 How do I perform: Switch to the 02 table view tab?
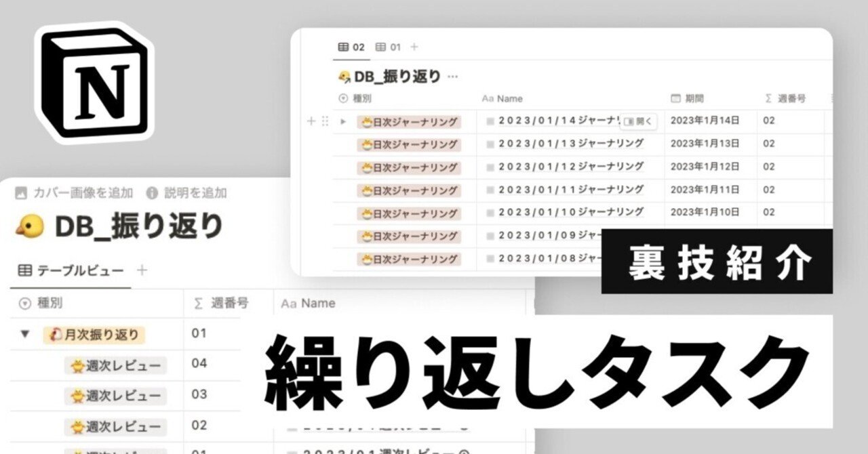point(351,47)
